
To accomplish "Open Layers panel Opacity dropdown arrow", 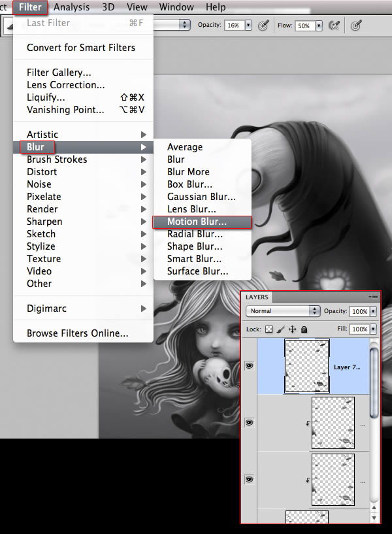I will (373, 311).
